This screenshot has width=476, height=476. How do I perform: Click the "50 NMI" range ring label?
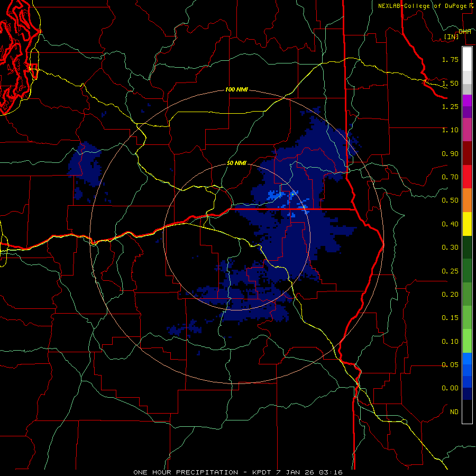pyautogui.click(x=236, y=163)
